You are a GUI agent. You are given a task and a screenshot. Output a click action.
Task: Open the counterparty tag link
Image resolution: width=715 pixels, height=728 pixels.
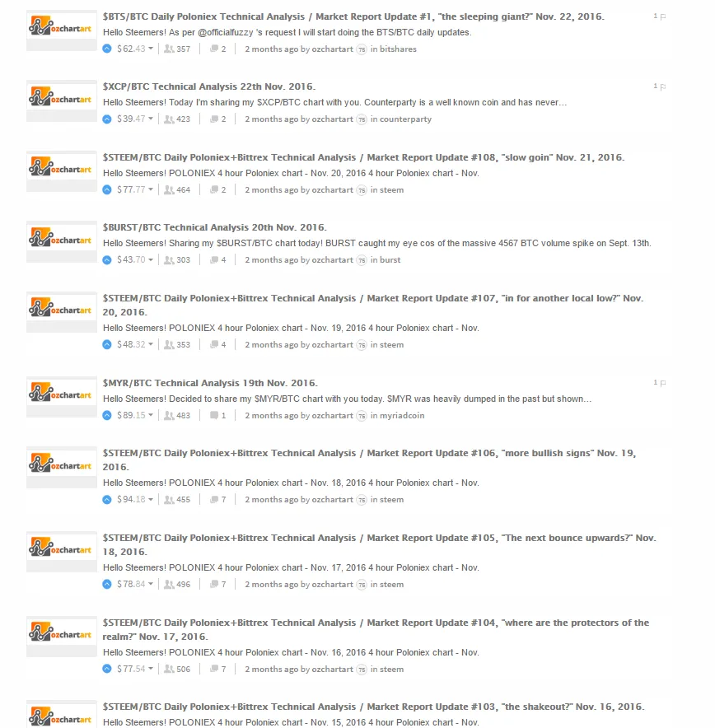405,119
